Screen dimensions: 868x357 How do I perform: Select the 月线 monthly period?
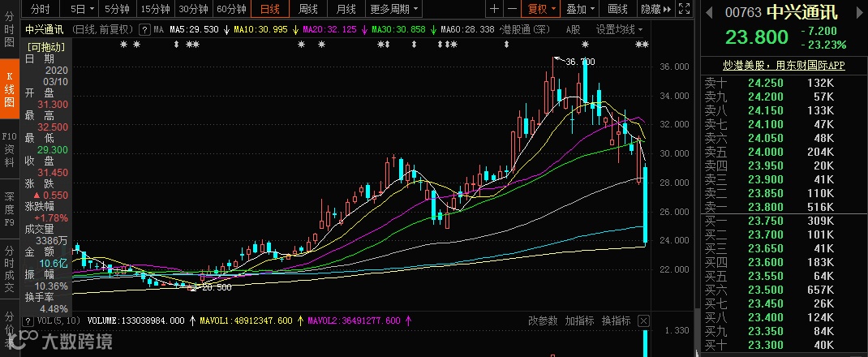point(346,9)
